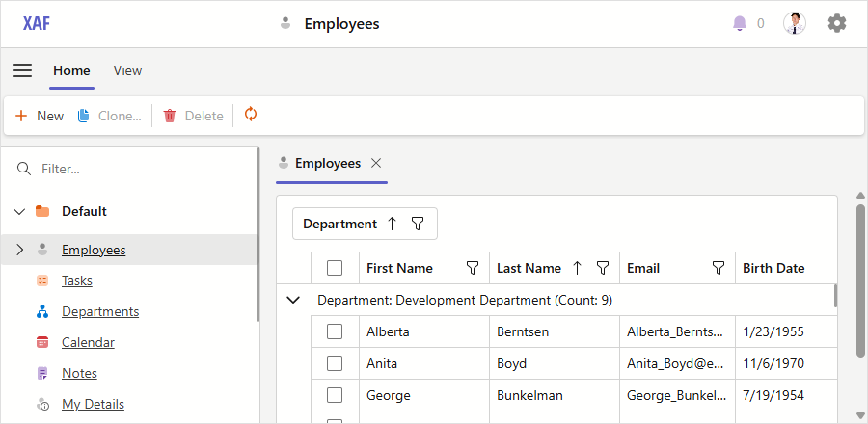Screen dimensions: 868x424
Task: Collapse the Default navigation group
Action: click(x=19, y=211)
